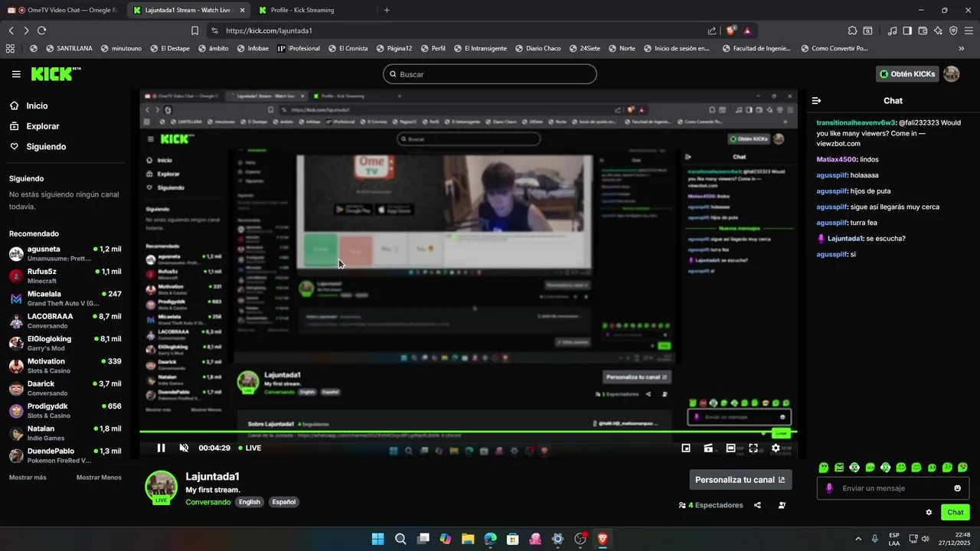Image resolution: width=980 pixels, height=551 pixels.
Task: Click username Matiax4500 in chat
Action: coord(836,159)
